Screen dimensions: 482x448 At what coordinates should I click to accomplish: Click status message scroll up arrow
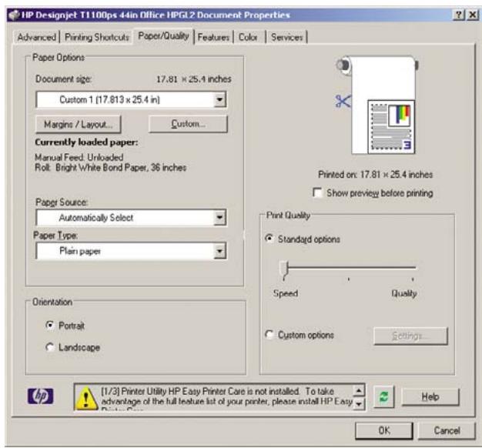(359, 390)
